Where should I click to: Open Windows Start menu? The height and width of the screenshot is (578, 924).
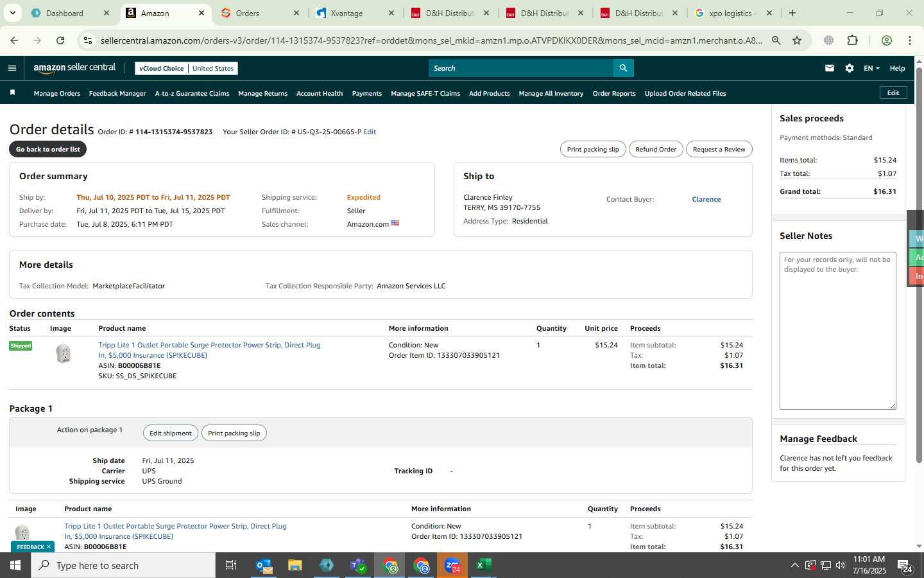click(x=15, y=565)
